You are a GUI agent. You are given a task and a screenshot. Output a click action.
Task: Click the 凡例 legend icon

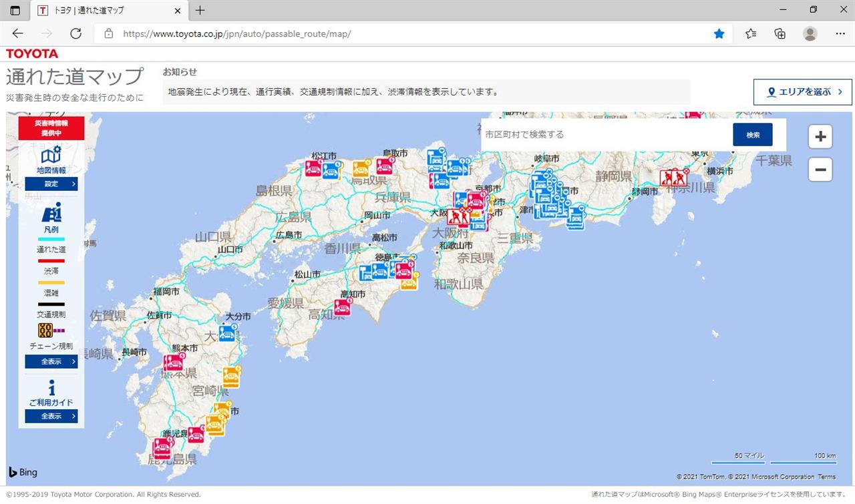51,213
